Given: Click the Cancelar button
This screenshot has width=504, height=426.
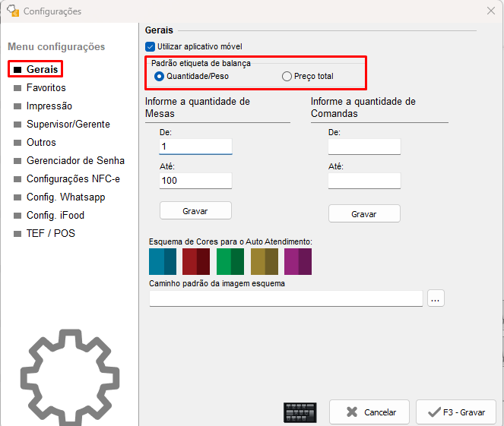Looking at the screenshot, I should point(369,412).
